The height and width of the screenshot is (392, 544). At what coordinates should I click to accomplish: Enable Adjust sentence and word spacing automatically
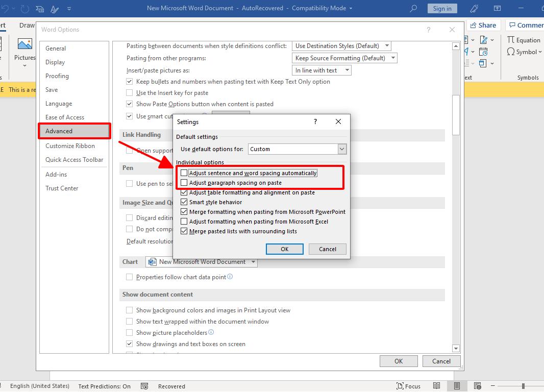[184, 173]
